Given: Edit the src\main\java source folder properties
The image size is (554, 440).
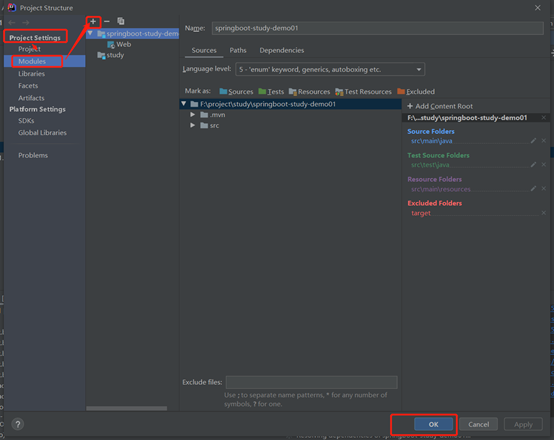Looking at the screenshot, I should click(534, 141).
